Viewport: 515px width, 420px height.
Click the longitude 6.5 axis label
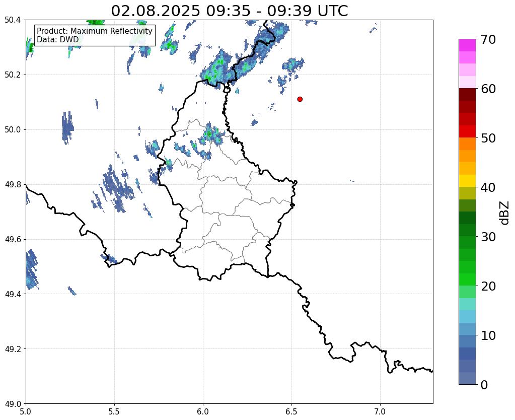click(x=291, y=411)
